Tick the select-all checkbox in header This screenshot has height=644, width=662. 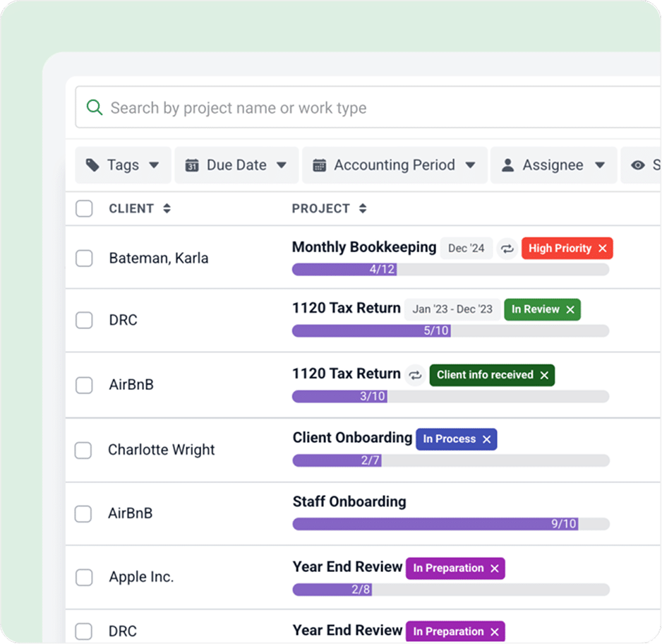coord(84,208)
